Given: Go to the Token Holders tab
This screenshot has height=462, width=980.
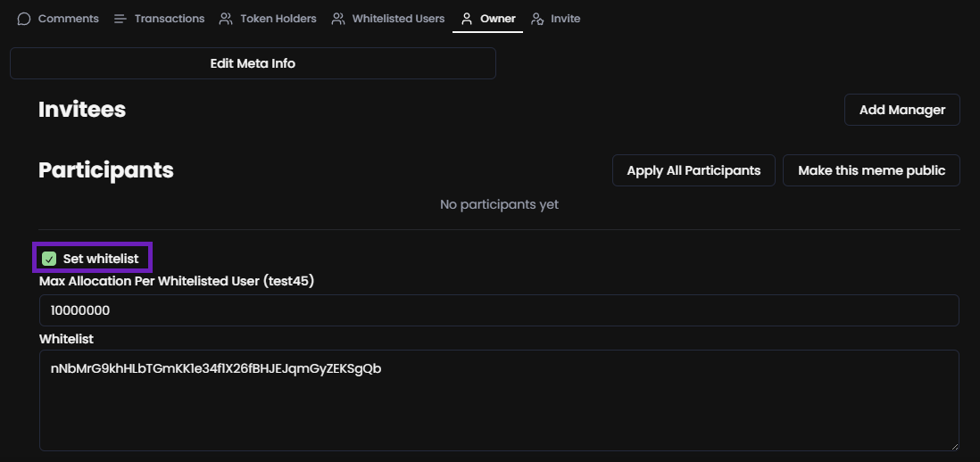Looking at the screenshot, I should click(278, 19).
